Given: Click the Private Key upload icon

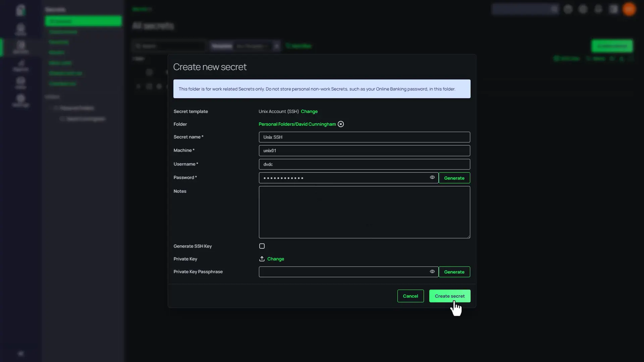Looking at the screenshot, I should (x=262, y=259).
